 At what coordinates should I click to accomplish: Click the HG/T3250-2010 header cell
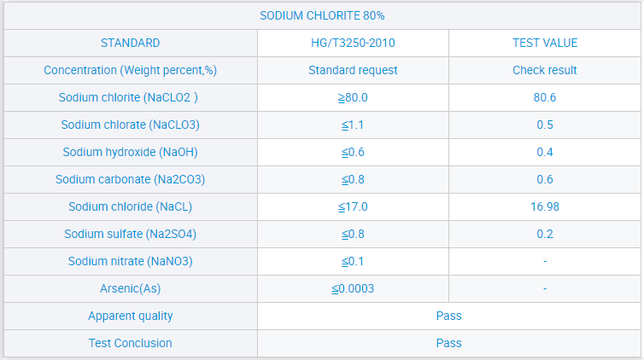pyautogui.click(x=353, y=43)
